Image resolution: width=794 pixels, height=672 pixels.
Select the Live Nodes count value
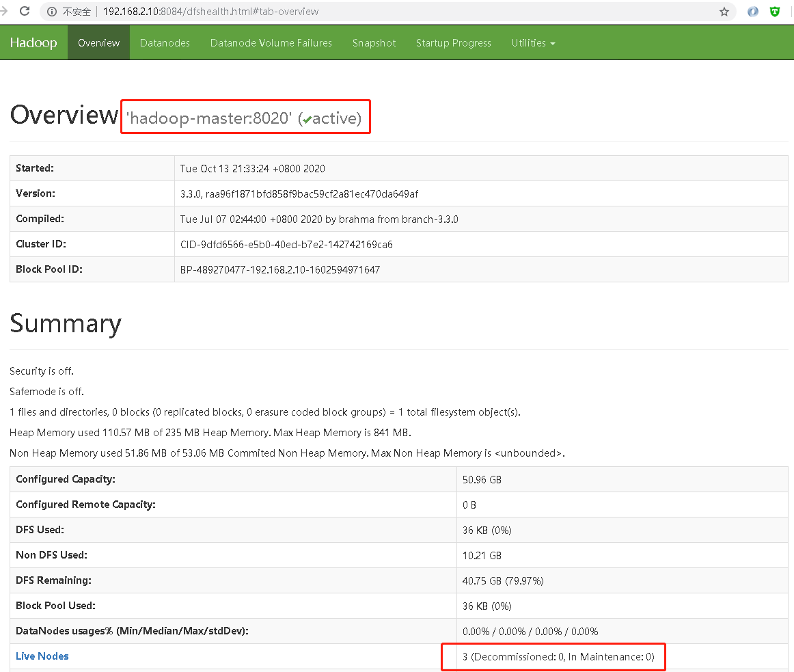pos(558,657)
